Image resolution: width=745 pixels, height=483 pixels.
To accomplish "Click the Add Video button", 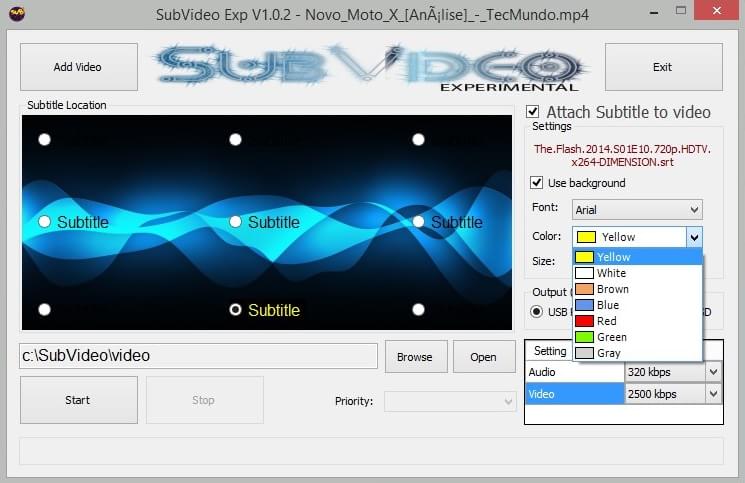I will coord(79,67).
